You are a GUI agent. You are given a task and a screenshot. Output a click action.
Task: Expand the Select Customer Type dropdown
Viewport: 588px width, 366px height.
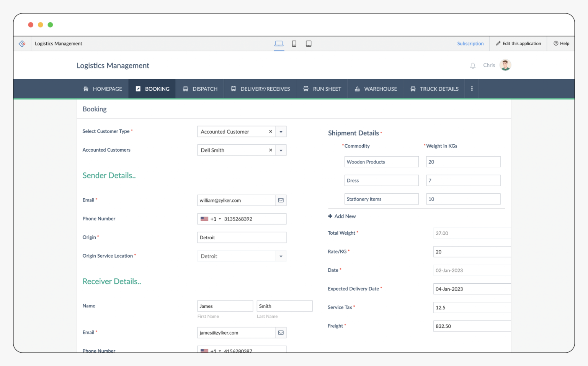point(281,131)
